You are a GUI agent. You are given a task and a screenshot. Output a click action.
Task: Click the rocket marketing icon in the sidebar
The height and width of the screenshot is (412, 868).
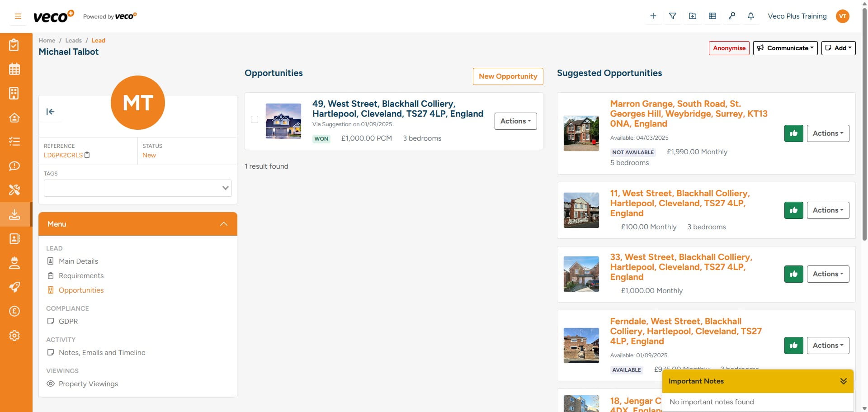tap(14, 287)
